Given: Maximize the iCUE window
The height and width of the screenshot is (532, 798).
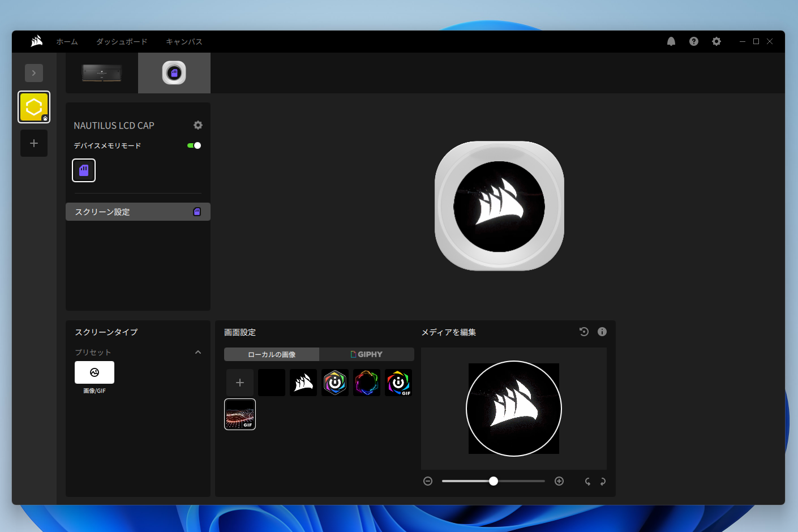Looking at the screenshot, I should 756,41.
